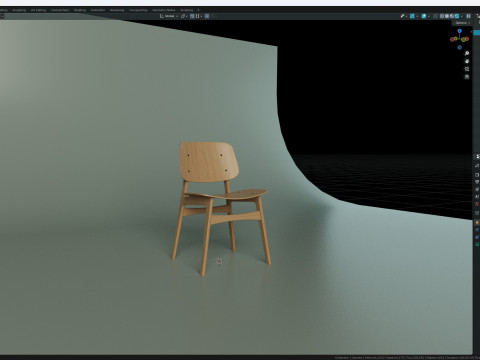Switch to the Scripting workspace tab

tap(187, 10)
